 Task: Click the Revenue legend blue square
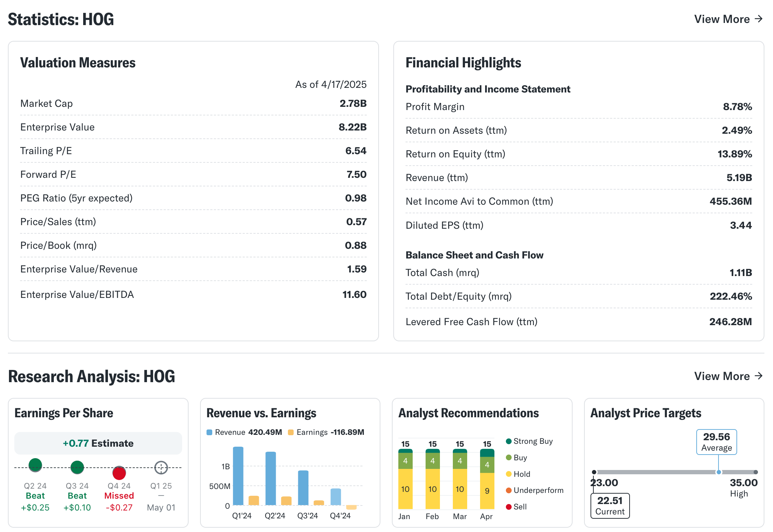coord(209,432)
